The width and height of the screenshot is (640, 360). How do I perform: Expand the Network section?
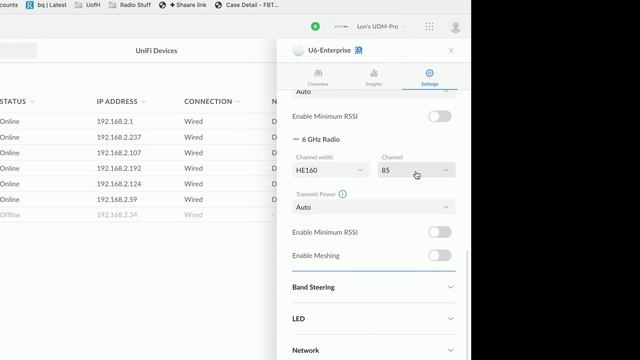tap(373, 350)
